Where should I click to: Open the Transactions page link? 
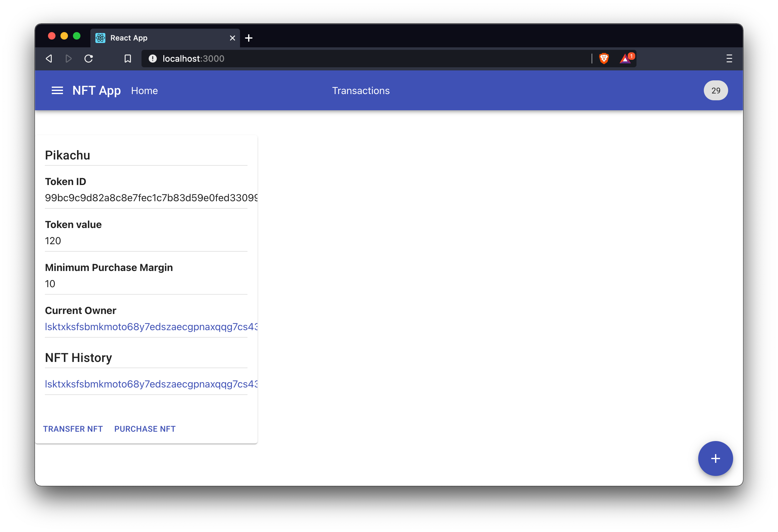361,91
